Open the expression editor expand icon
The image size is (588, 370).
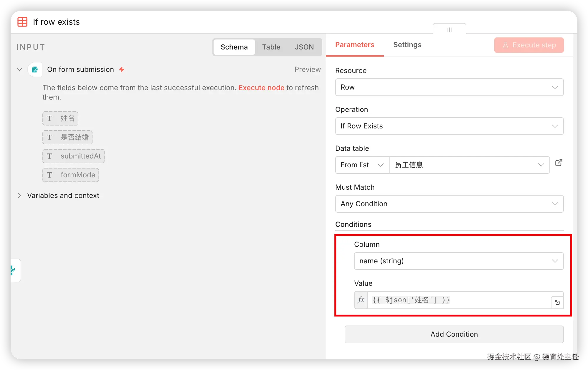[x=557, y=303]
